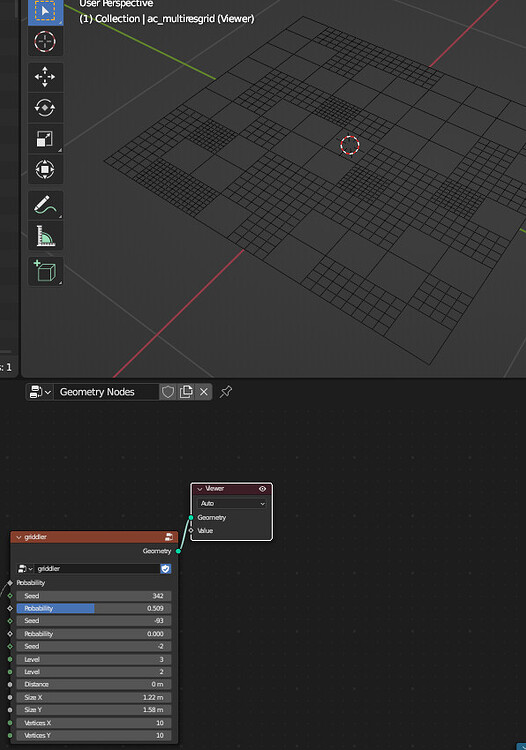Toggle the Viewer node eye icon
The width and height of the screenshot is (526, 750).
coord(263,489)
